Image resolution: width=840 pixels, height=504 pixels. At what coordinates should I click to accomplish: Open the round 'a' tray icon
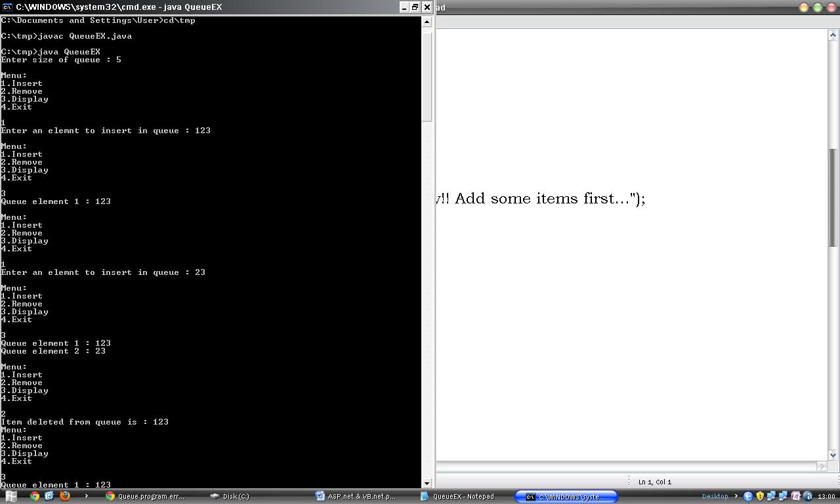[x=807, y=497]
